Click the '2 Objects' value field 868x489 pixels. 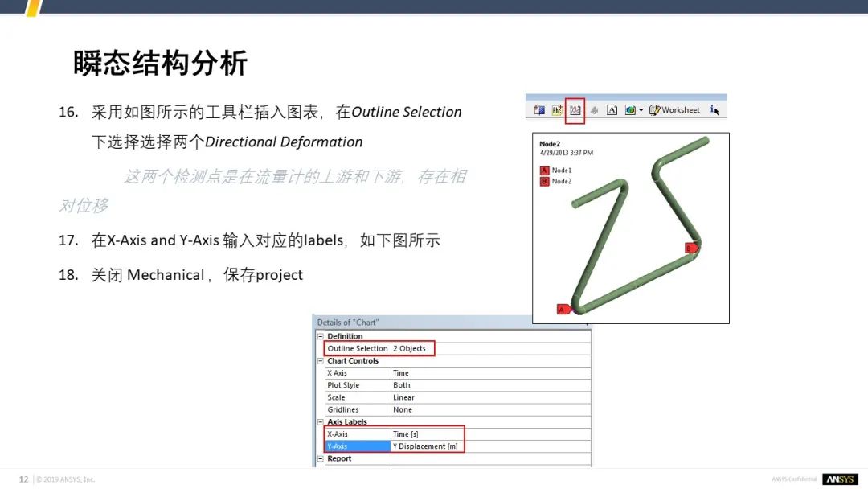[x=490, y=348]
